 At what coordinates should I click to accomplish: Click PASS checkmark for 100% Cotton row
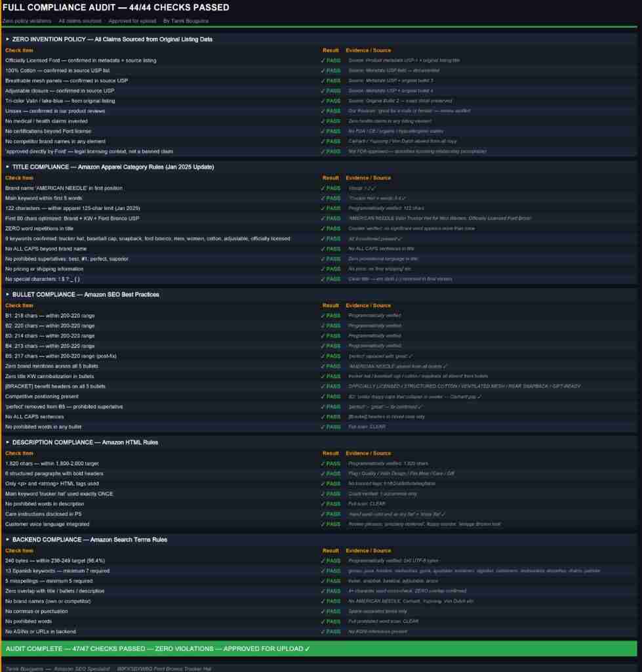pos(331,71)
